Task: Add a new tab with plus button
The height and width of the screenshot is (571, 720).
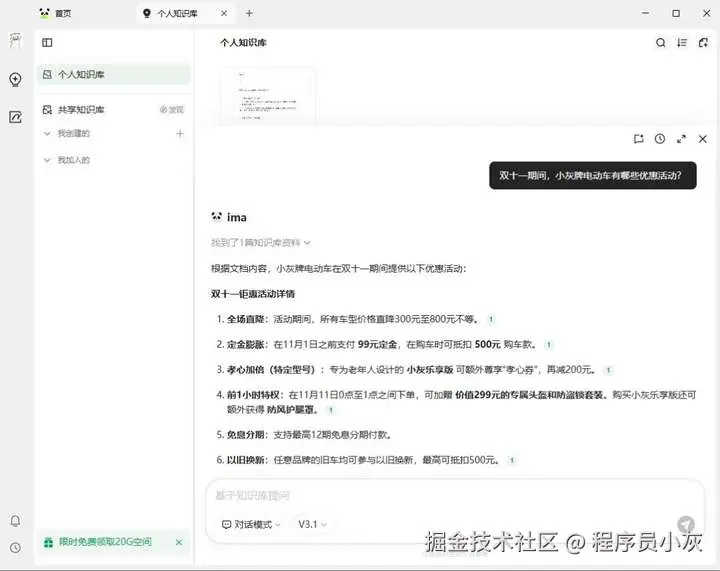Action: pos(249,13)
